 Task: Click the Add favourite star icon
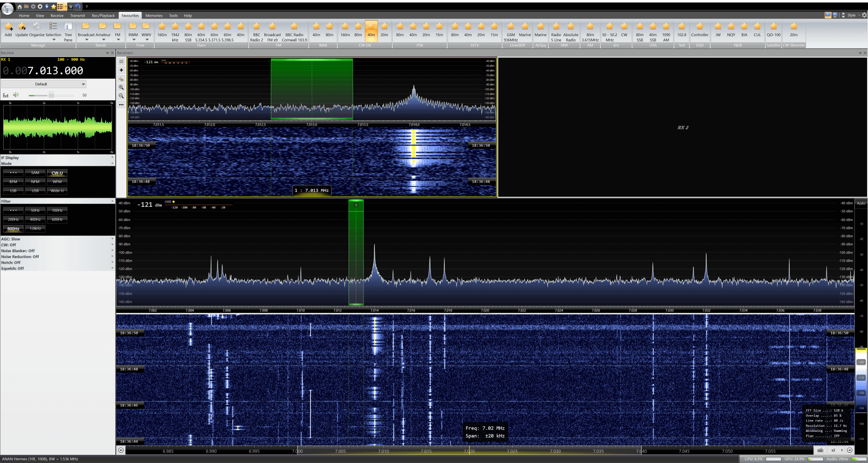point(8,28)
